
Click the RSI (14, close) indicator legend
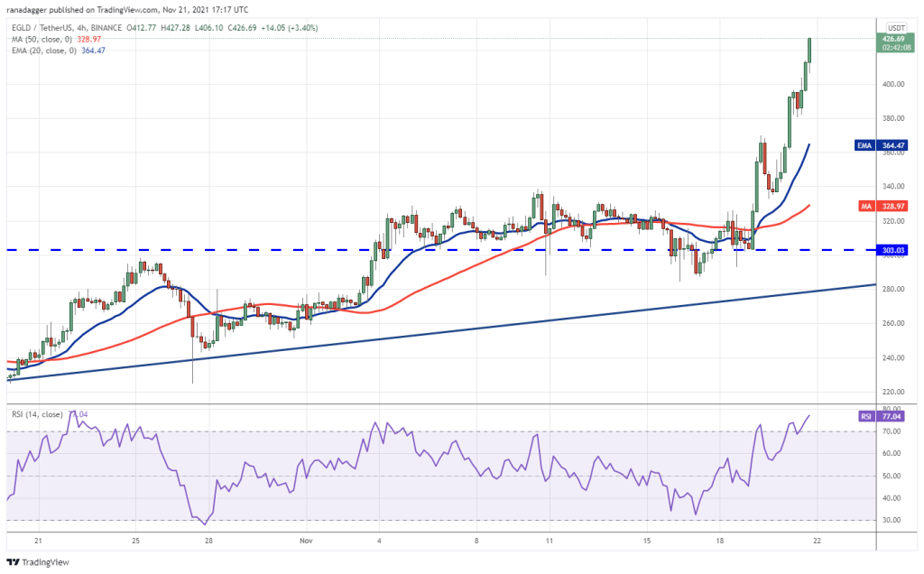click(x=36, y=414)
